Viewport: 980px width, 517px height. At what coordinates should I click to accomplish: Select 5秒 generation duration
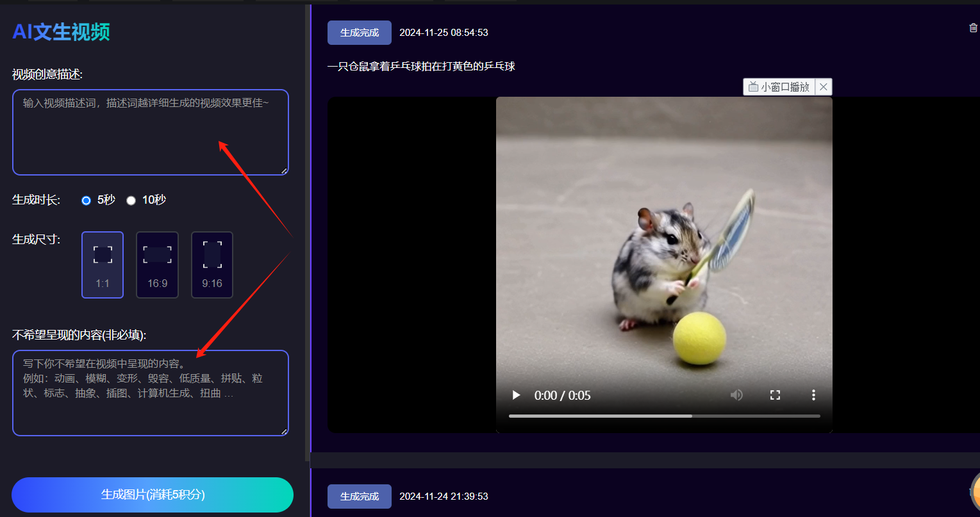click(87, 201)
